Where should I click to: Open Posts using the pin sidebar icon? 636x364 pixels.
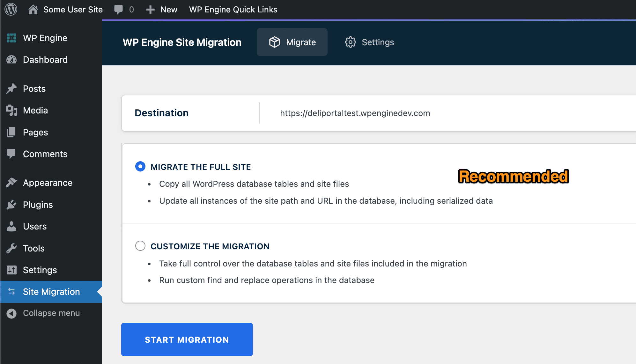11,88
